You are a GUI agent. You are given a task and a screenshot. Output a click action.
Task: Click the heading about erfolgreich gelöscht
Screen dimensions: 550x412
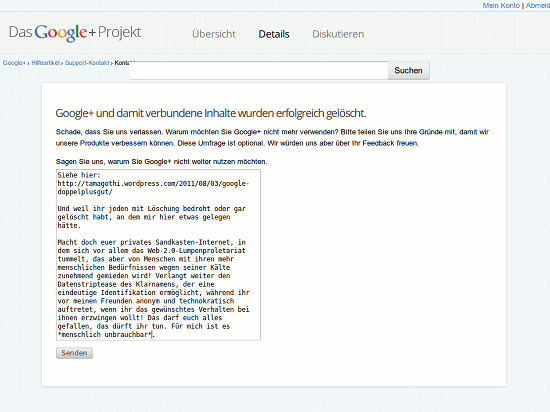pos(211,113)
